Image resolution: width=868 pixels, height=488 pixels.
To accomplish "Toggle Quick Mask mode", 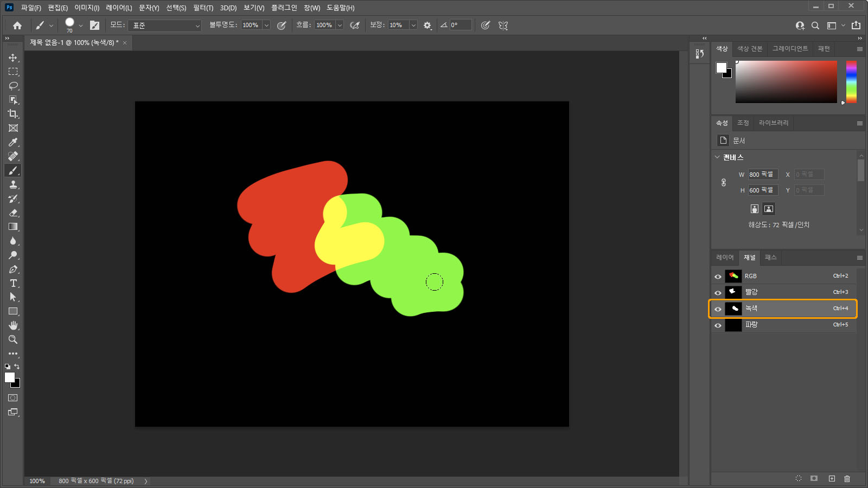I will pos(13,398).
